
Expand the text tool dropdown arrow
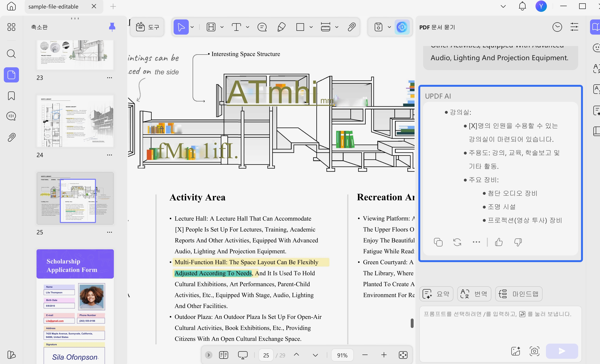[248, 27]
